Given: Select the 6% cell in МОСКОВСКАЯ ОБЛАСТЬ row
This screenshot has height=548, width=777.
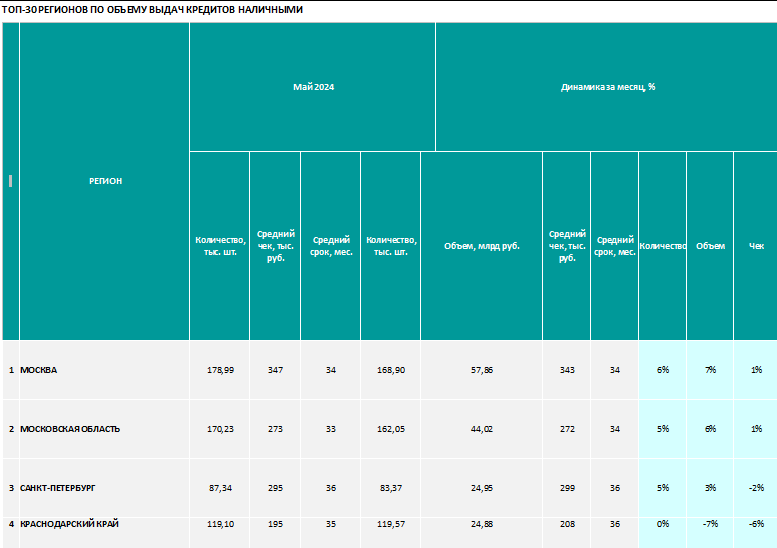Looking at the screenshot, I should coord(710,429).
